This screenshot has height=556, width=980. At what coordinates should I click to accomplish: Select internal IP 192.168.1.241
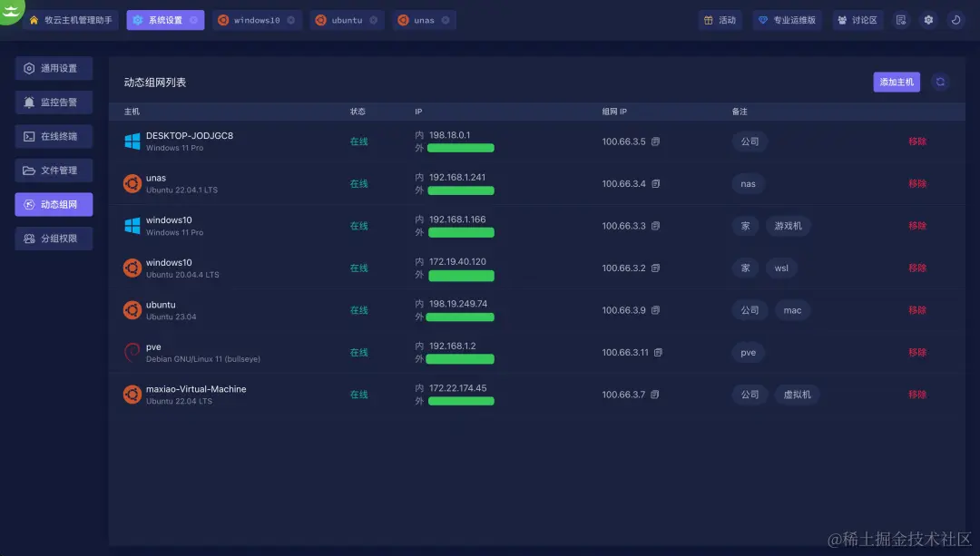[456, 178]
